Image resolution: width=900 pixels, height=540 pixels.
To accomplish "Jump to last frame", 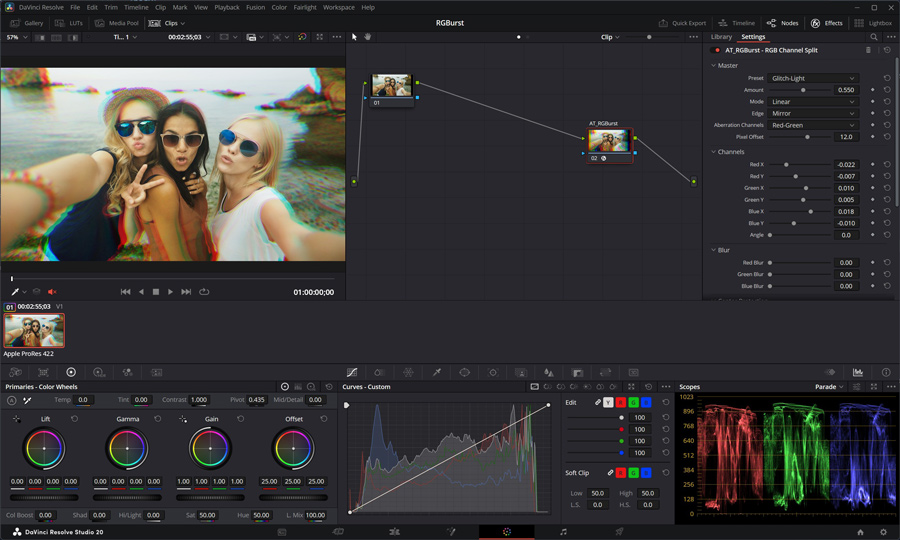I will click(x=186, y=292).
